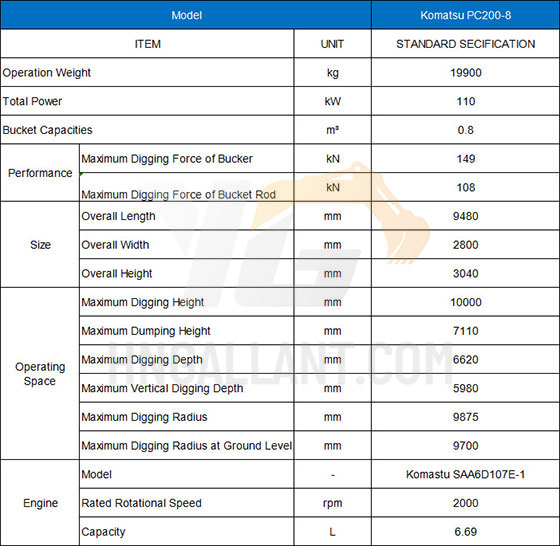Select the kW unit cell

click(332, 101)
